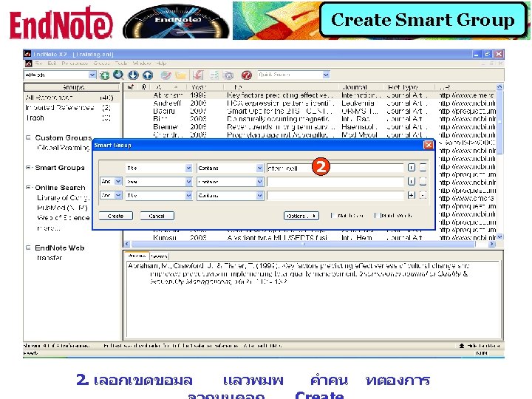
Task: Click the plus button on first search row
Action: (412, 168)
